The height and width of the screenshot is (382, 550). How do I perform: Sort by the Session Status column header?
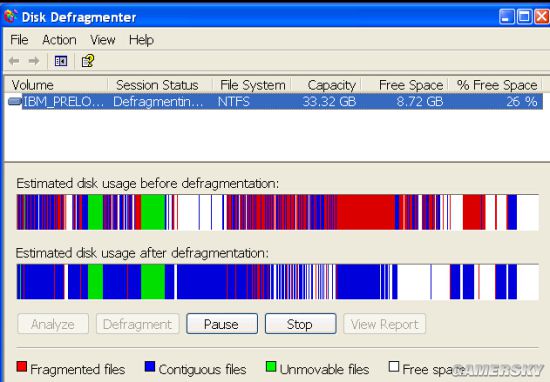160,85
